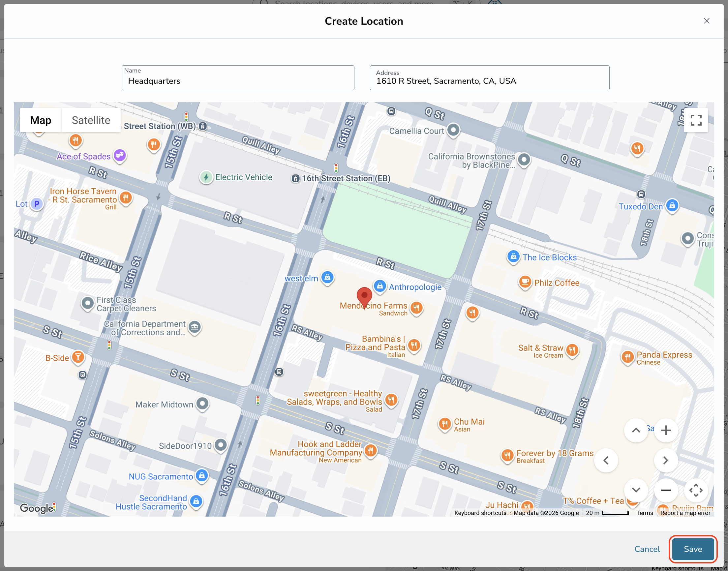Click the Philz Coffee marker
Image resolution: width=728 pixels, height=571 pixels.
tap(525, 283)
